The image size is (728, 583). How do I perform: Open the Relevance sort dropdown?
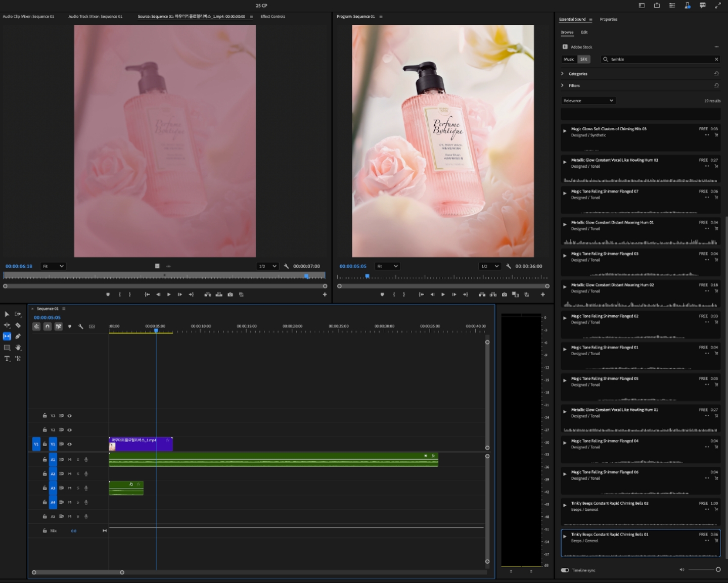tap(588, 101)
